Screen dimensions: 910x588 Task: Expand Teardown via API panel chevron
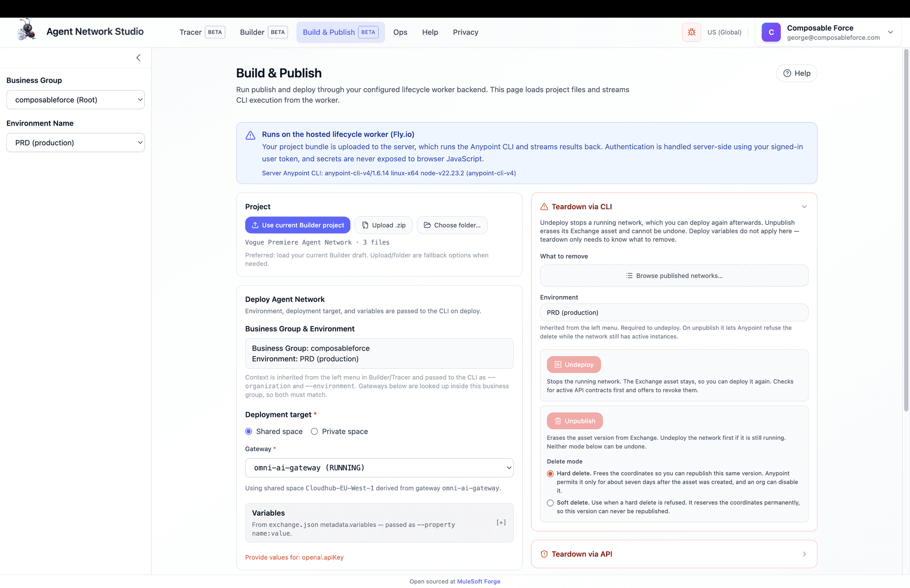(804, 554)
